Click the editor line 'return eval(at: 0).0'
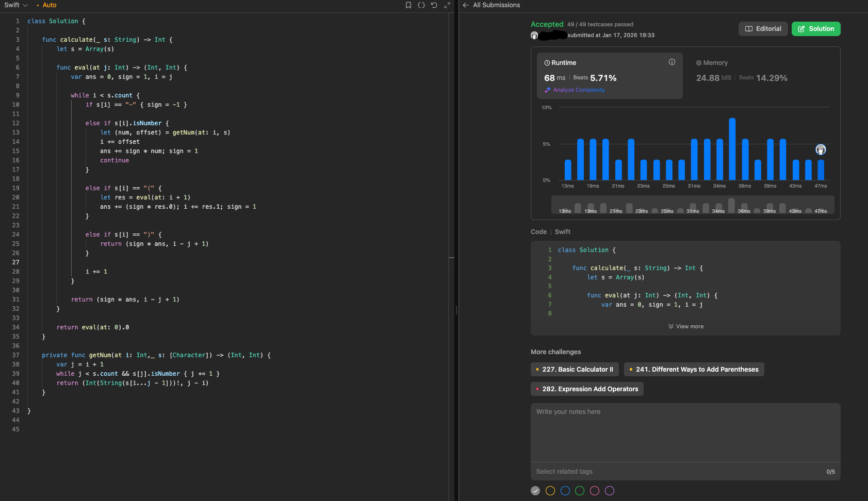This screenshot has width=868, height=501. 93,327
